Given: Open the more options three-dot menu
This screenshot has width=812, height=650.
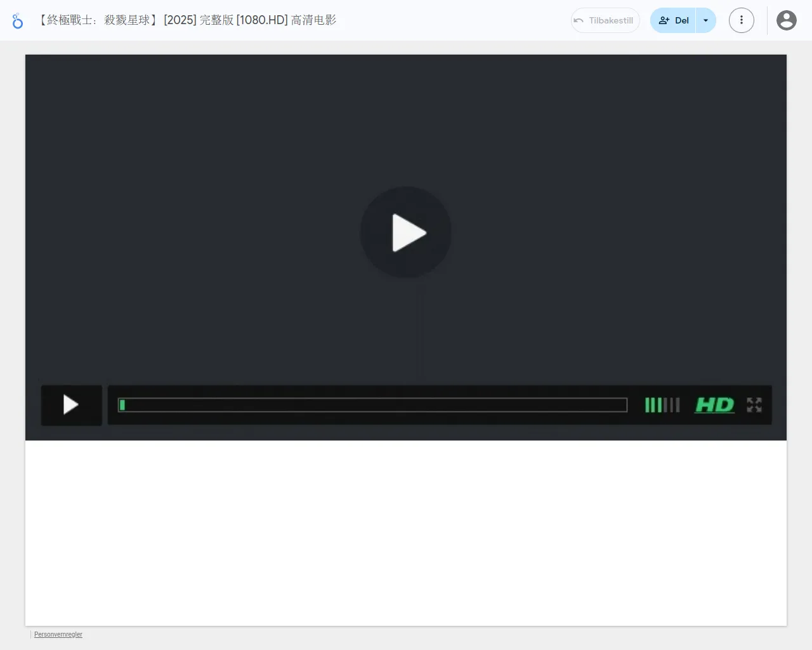Looking at the screenshot, I should pyautogui.click(x=741, y=20).
